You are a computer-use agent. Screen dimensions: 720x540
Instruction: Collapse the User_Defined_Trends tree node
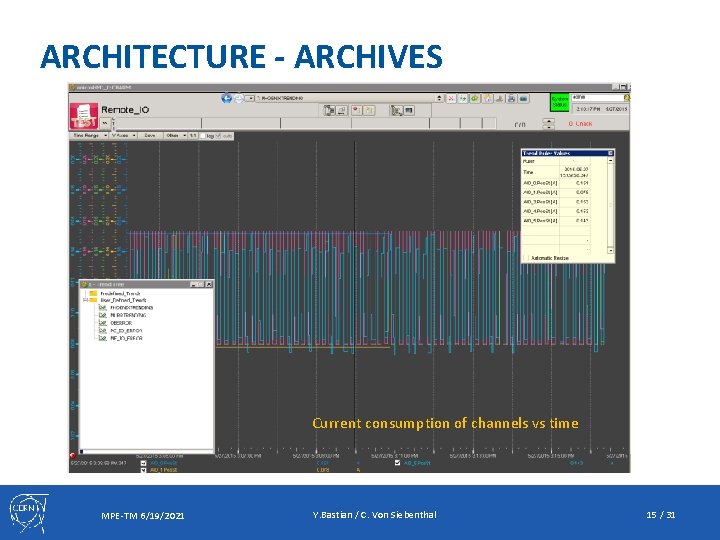[x=85, y=300]
